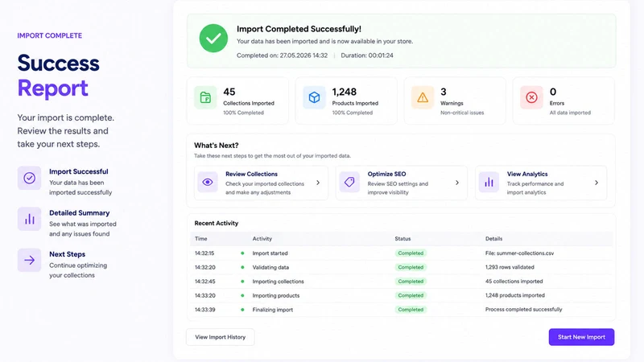This screenshot has height=362, width=644.
Task: Open the View Analytics card title
Action: tap(527, 174)
